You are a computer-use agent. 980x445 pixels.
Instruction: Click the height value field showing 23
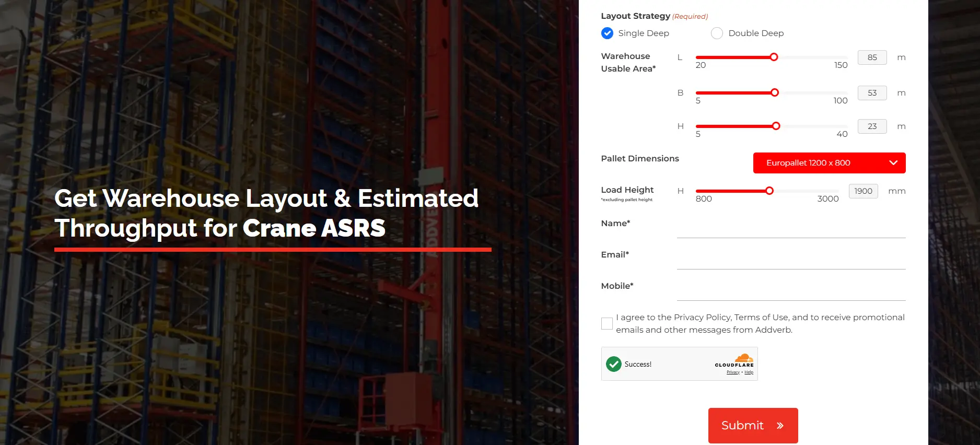[872, 126]
